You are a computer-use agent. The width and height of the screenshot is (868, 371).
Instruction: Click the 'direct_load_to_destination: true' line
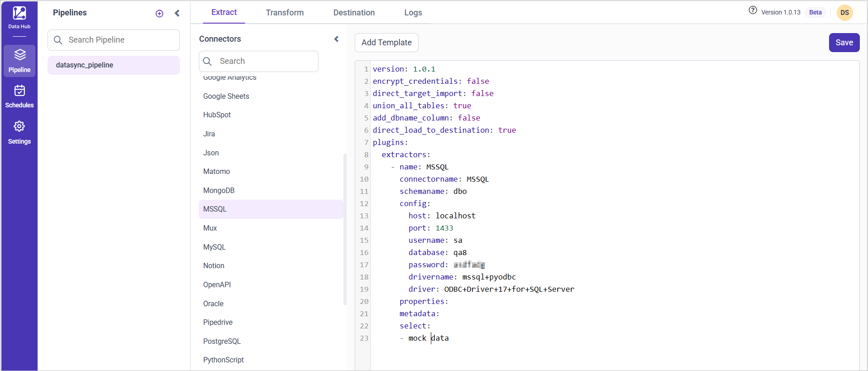444,130
